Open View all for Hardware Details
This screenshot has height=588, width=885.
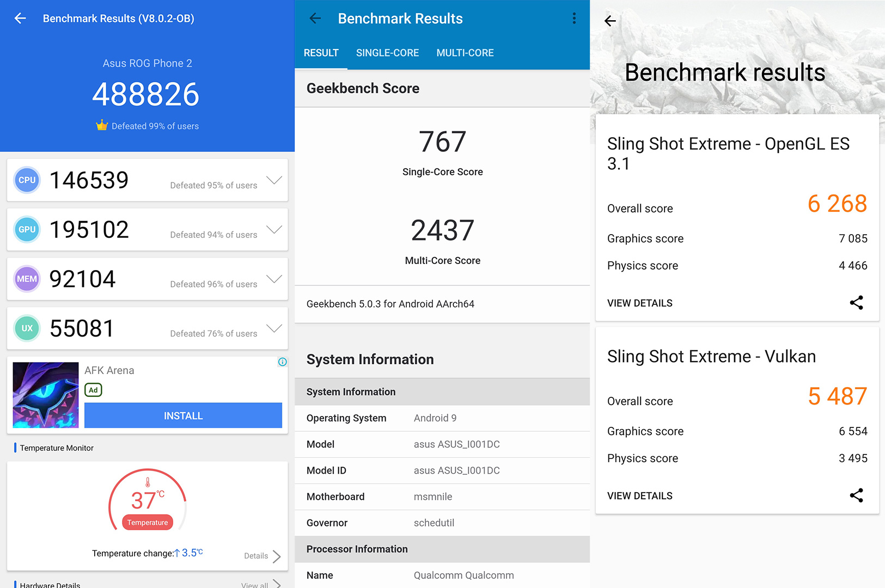[261, 584]
